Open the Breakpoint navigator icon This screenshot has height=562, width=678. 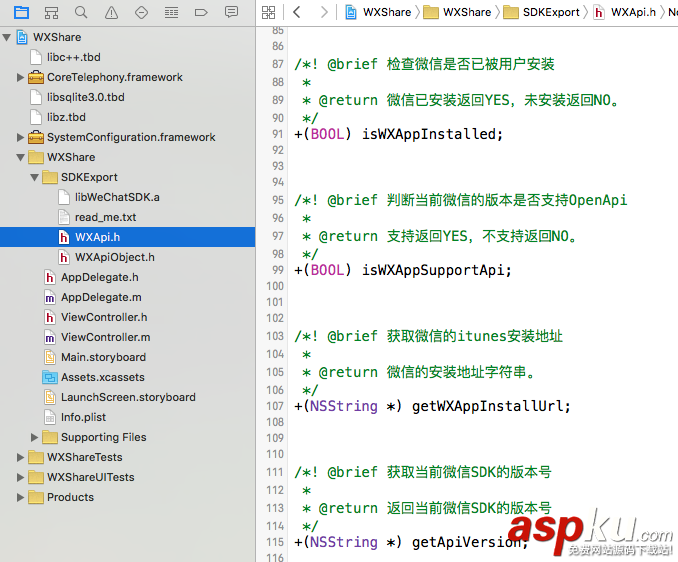(201, 12)
